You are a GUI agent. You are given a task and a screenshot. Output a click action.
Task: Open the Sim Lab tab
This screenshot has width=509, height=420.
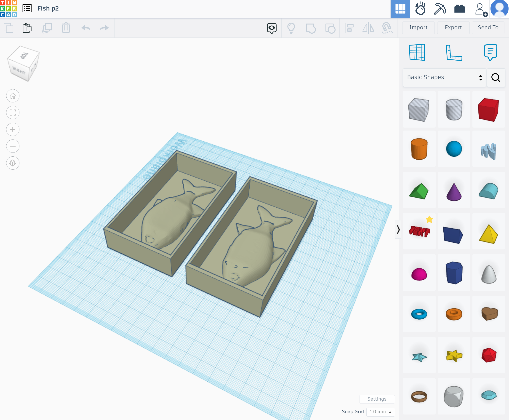(x=420, y=9)
